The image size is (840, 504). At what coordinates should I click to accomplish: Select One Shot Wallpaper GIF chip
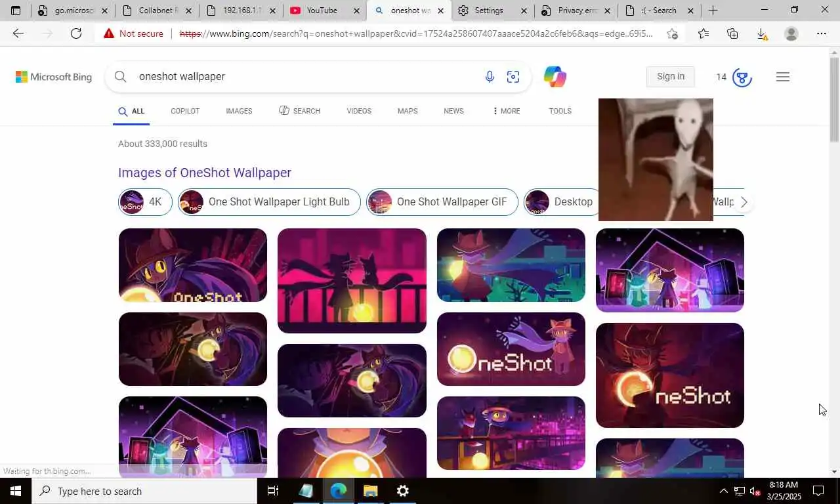coord(442,202)
